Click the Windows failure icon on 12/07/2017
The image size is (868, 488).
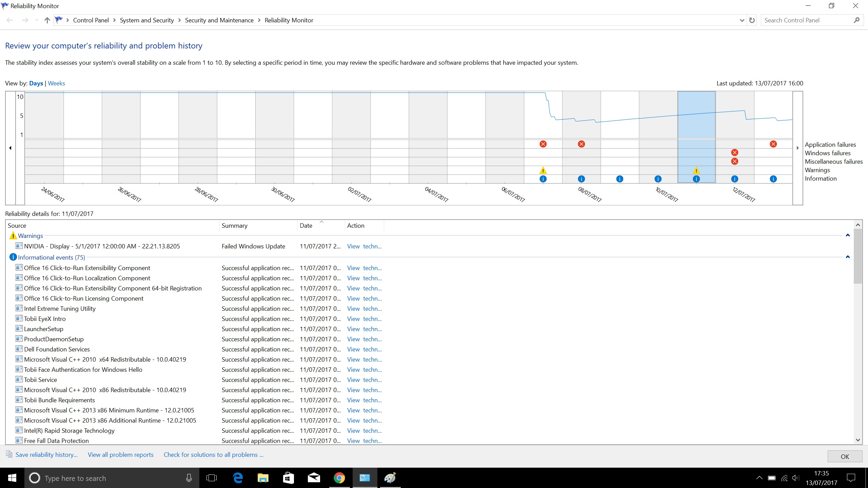(x=735, y=152)
